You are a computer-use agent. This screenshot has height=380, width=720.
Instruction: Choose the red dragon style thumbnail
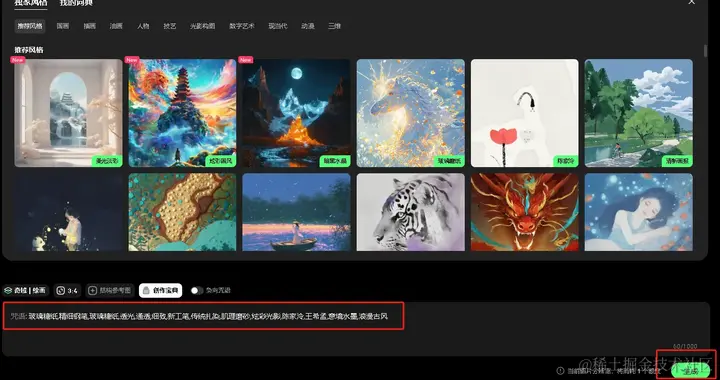point(525,212)
